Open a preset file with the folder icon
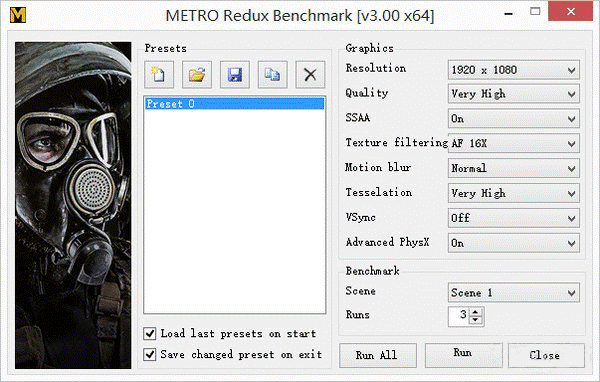 197,74
